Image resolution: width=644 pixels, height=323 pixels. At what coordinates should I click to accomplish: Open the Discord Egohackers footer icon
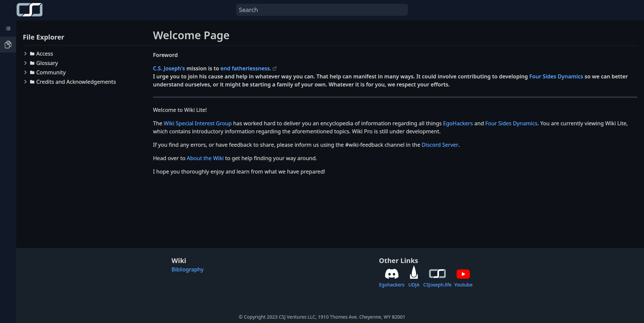(391, 274)
